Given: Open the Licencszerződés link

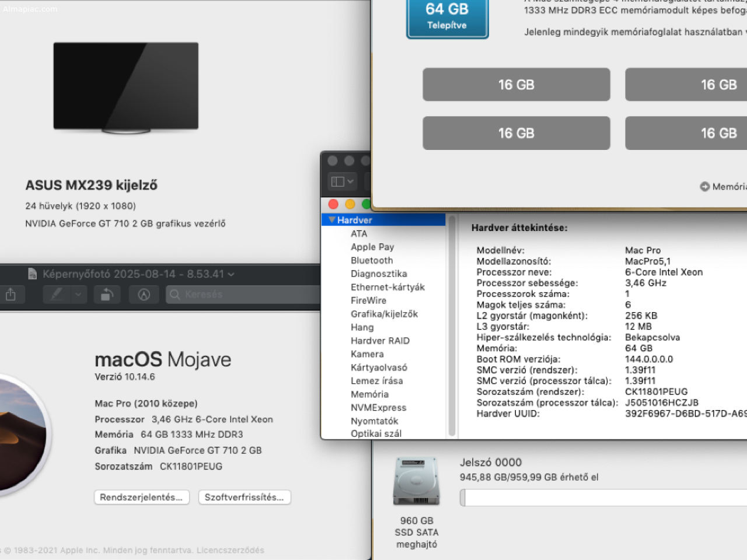Looking at the screenshot, I should pos(230,550).
